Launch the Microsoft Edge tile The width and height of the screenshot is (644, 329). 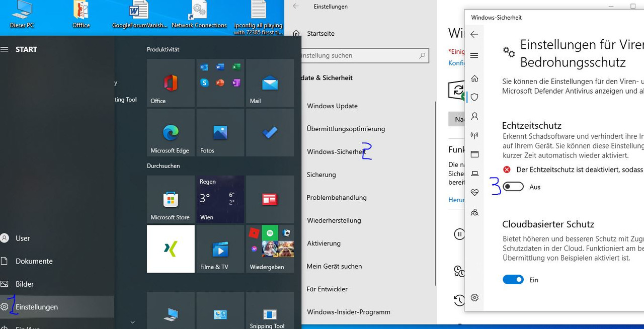coord(171,133)
